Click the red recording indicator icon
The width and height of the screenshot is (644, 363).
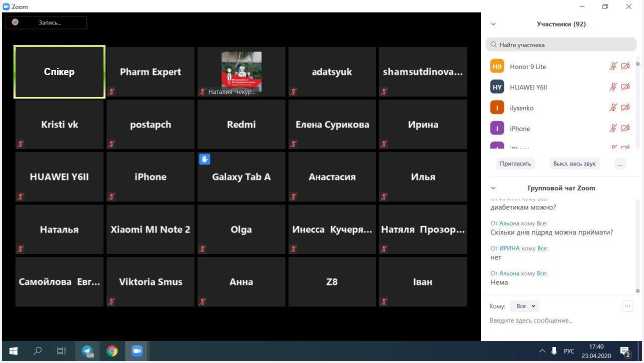pyautogui.click(x=15, y=22)
